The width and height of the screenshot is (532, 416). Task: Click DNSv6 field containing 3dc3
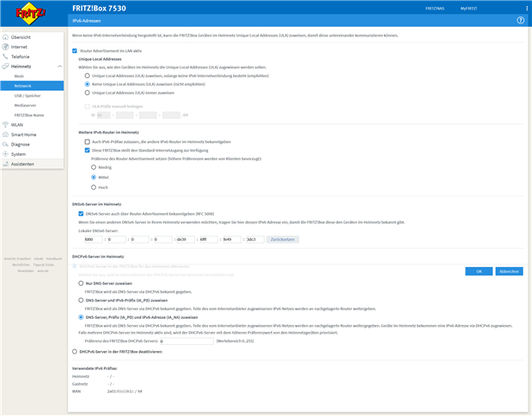(x=255, y=239)
